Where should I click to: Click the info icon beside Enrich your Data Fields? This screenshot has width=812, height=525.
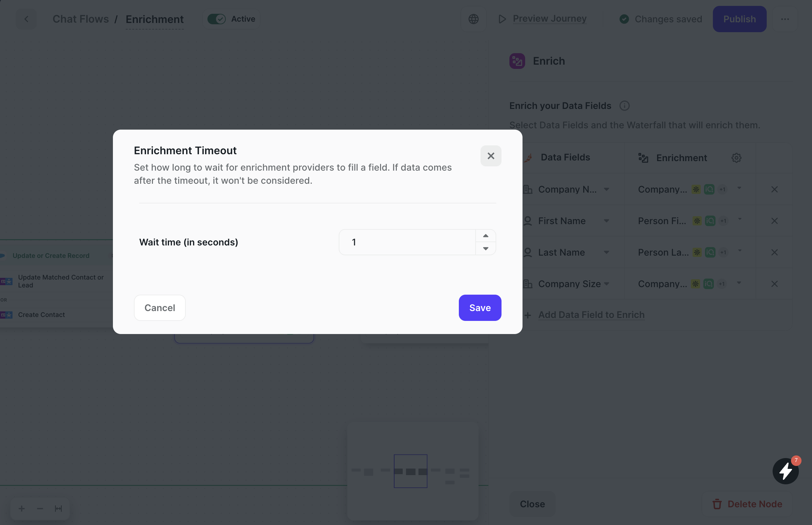(625, 106)
